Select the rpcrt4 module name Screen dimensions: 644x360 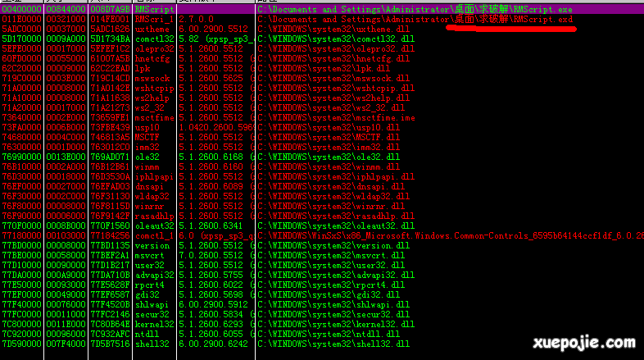pyautogui.click(x=149, y=285)
